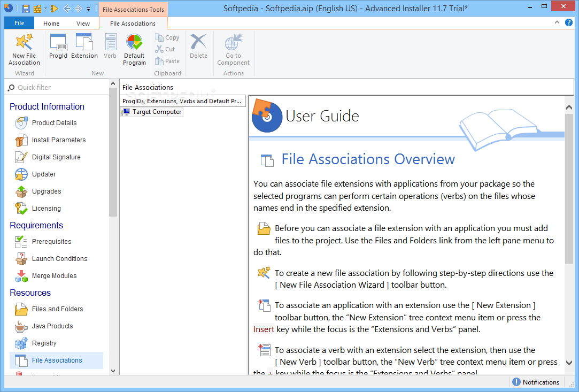
Task: Click the Delete ribbon button
Action: coord(199,46)
